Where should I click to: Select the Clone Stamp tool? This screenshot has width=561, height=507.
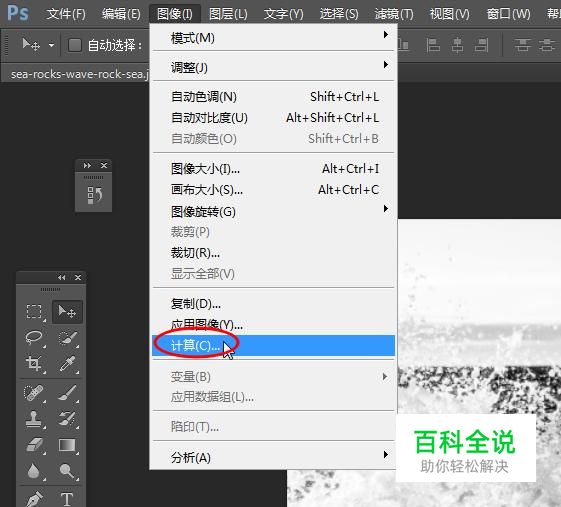click(34, 419)
